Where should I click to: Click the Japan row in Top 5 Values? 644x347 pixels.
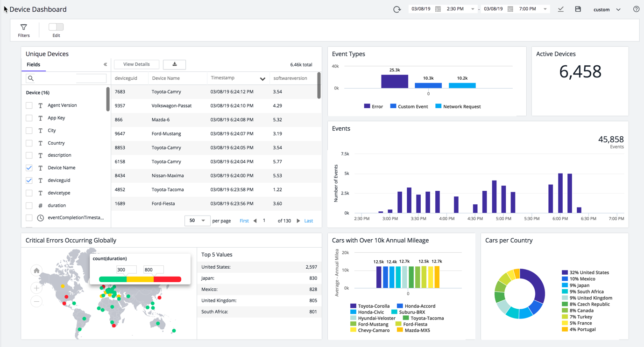coord(259,278)
